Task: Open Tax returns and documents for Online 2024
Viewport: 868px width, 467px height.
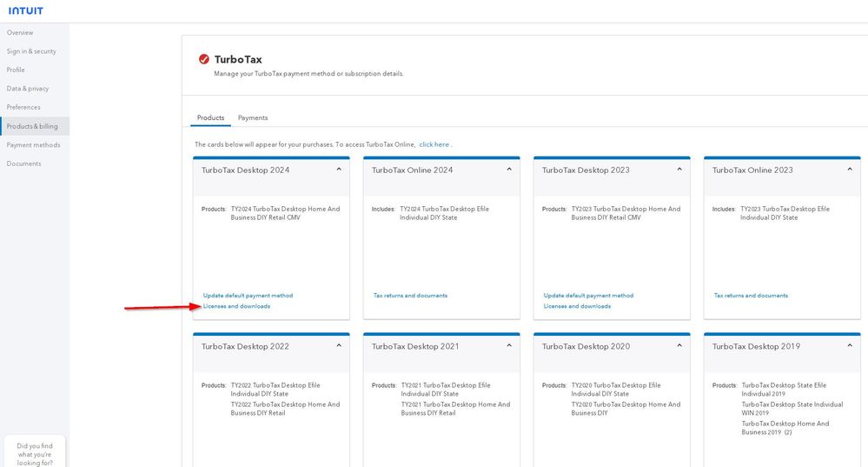Action: coord(410,296)
